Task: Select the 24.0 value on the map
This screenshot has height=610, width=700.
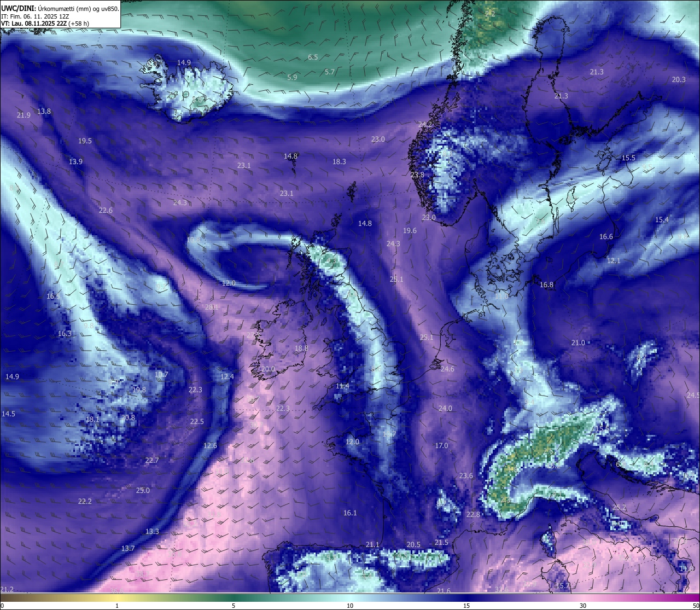Action: (x=445, y=409)
